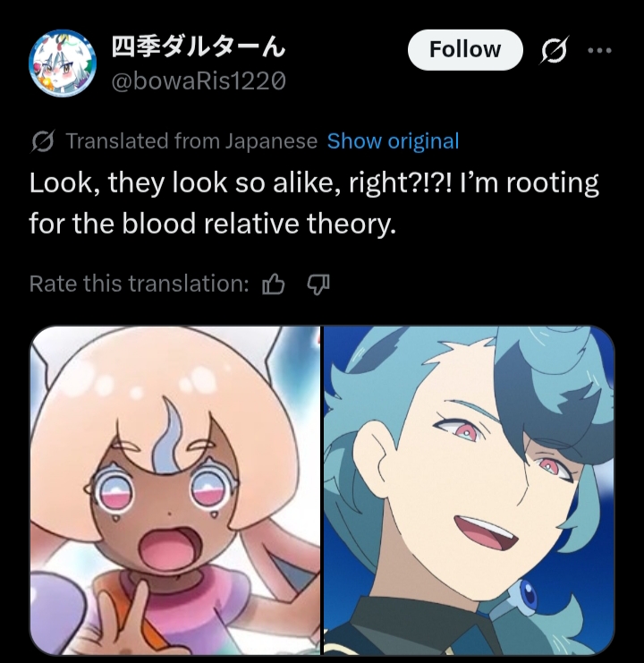Screen dimensions: 644x663
Task: Click the Translated from Japanese label
Action: [191, 141]
